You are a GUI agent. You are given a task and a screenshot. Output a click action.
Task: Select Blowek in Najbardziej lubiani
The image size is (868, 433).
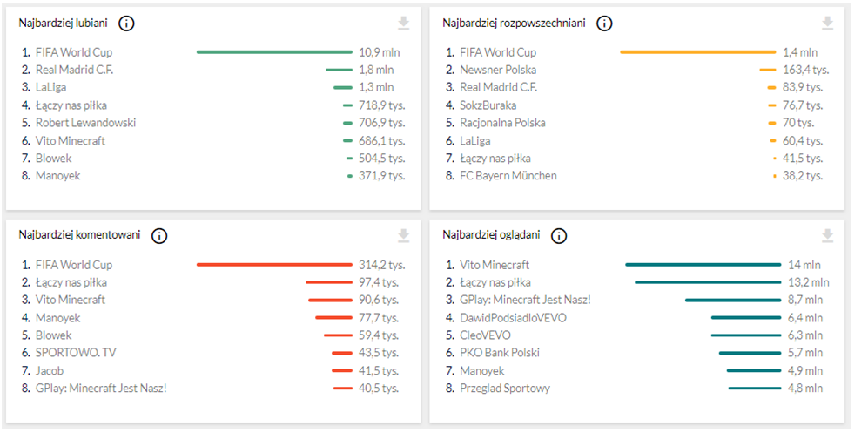pos(54,159)
